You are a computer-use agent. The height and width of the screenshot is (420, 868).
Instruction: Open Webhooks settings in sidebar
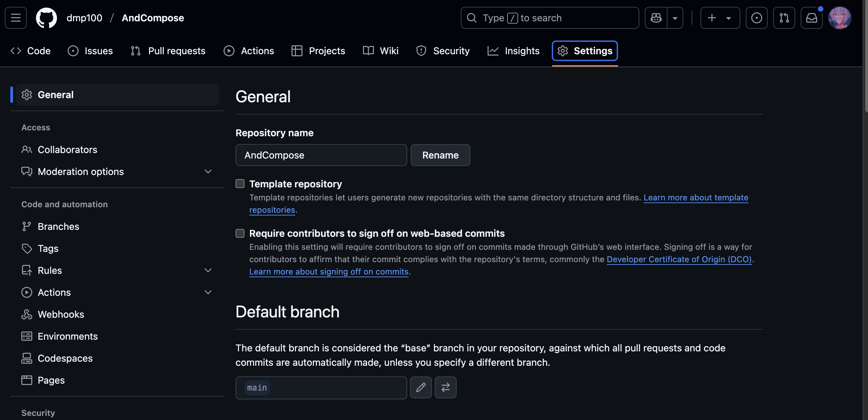coord(61,314)
